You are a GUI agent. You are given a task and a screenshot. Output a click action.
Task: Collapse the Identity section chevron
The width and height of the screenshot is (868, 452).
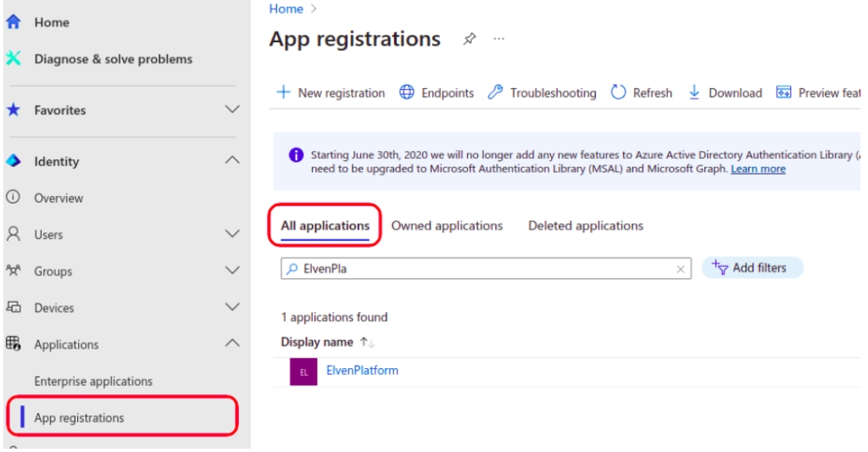tap(231, 160)
